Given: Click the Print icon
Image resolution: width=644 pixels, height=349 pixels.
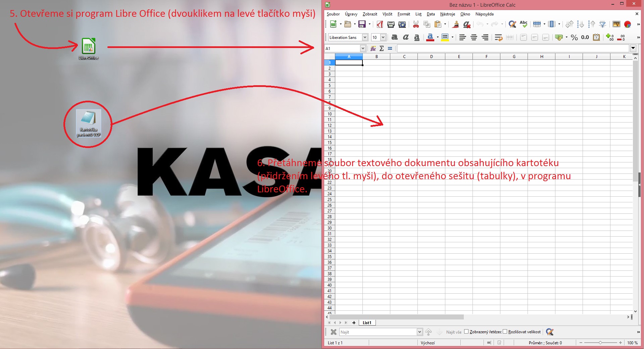Looking at the screenshot, I should coord(391,24).
